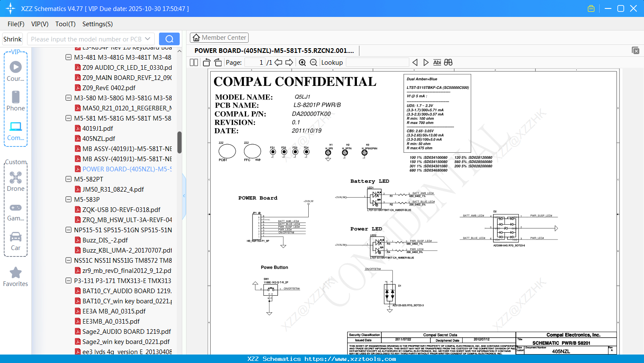Rotate the page clockwise

218,63
